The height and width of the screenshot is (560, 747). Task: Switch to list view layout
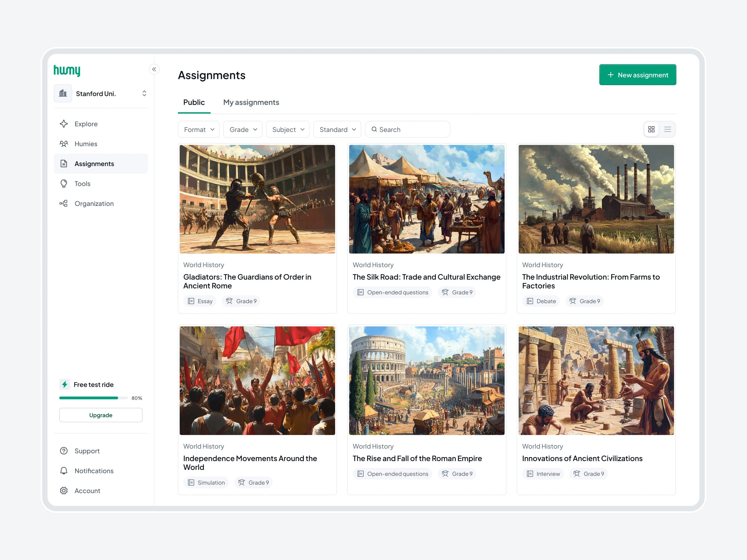coord(667,129)
